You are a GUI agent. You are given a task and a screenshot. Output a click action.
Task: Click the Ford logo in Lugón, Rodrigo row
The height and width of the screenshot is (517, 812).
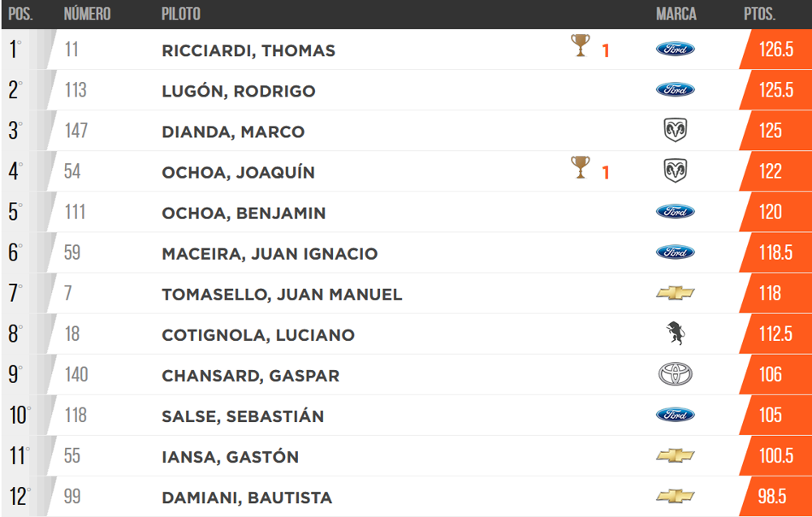[x=676, y=89]
